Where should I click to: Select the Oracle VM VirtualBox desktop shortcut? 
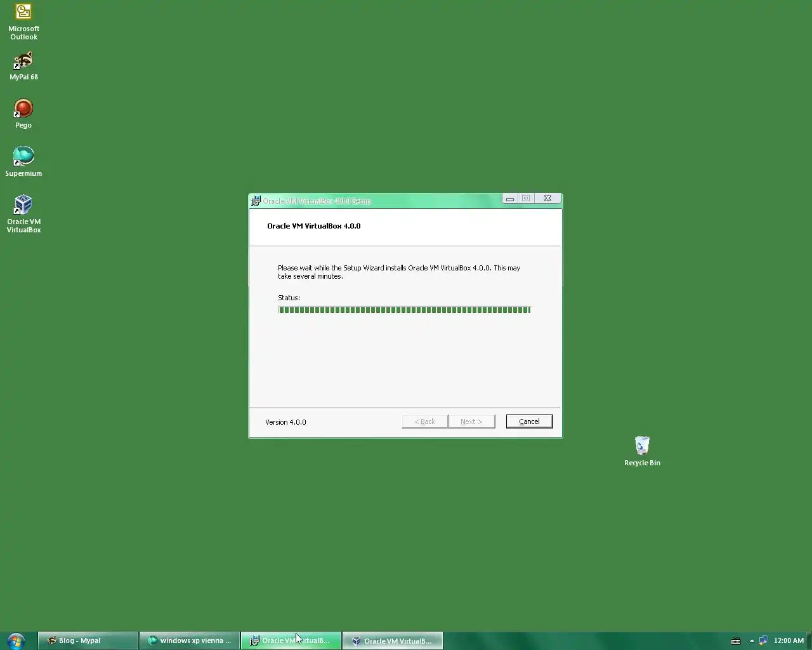click(x=23, y=214)
